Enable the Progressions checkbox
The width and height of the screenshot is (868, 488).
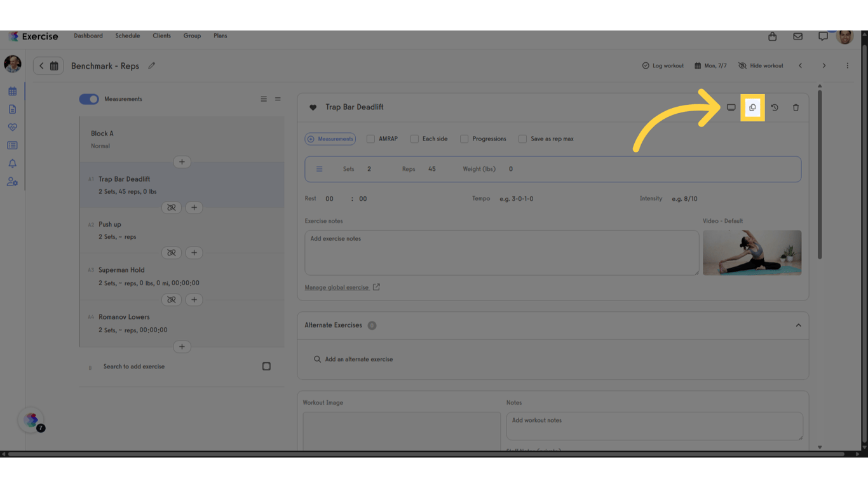point(464,139)
